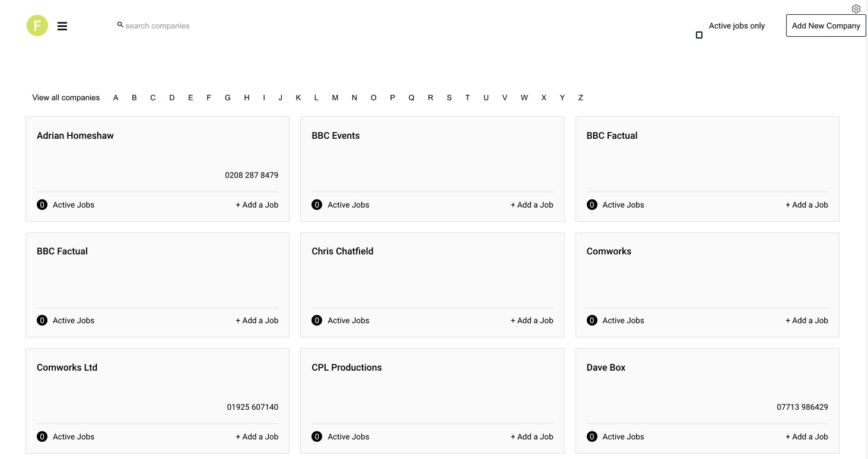The height and width of the screenshot is (459, 868).
Task: Click the Add New Company button
Action: point(825,26)
